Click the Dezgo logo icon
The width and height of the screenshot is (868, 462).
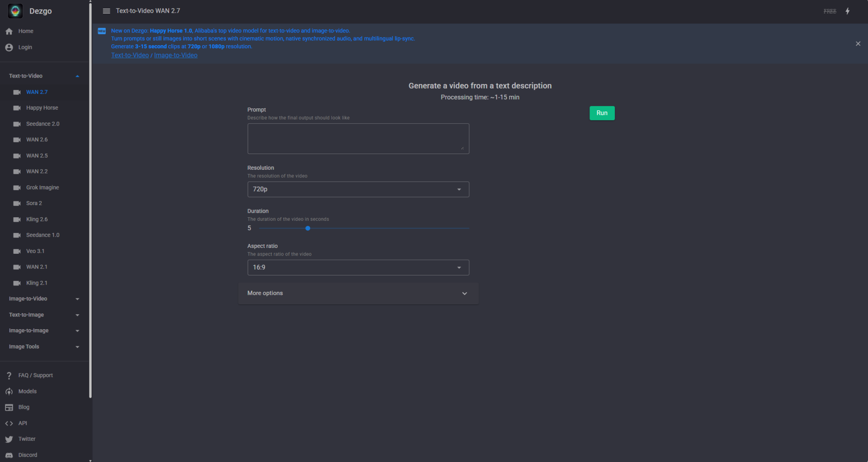coord(15,11)
